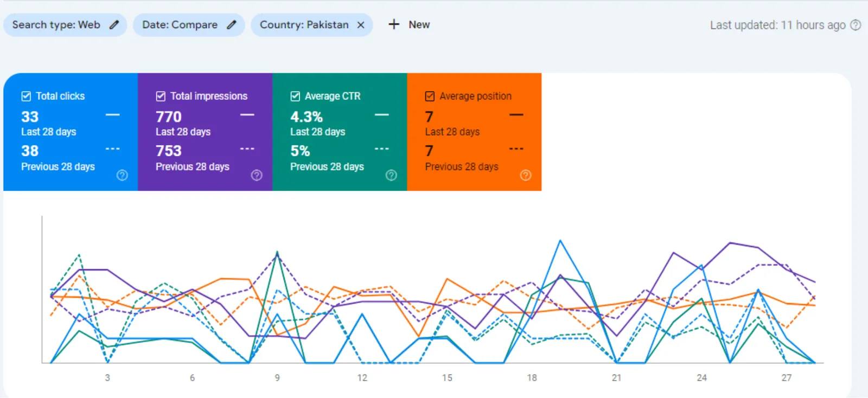
Task: Open help icon next to Last updated
Action: [856, 25]
